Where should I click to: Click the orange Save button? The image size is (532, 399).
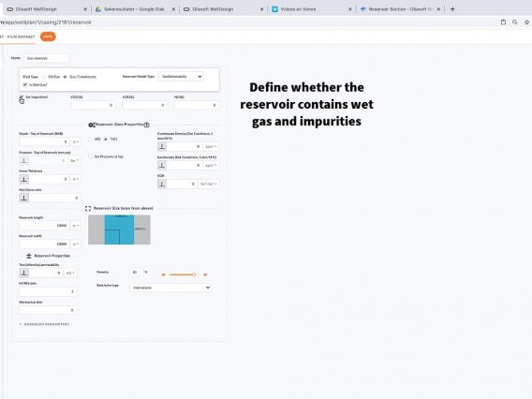(48, 37)
